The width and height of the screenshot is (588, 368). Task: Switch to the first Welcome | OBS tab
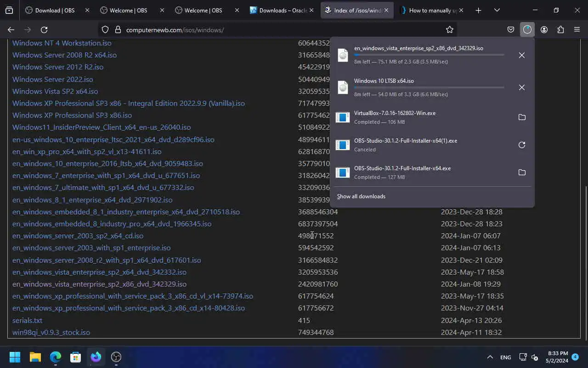point(132,10)
